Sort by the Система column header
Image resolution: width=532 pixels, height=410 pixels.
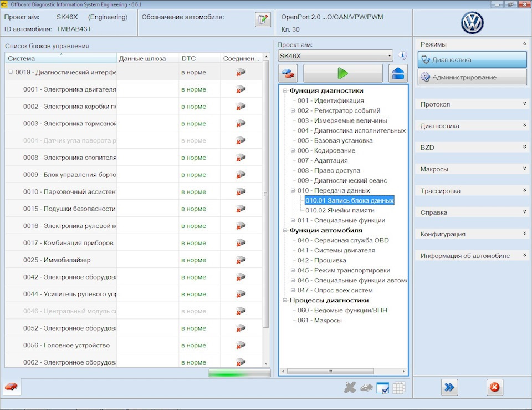pos(61,58)
